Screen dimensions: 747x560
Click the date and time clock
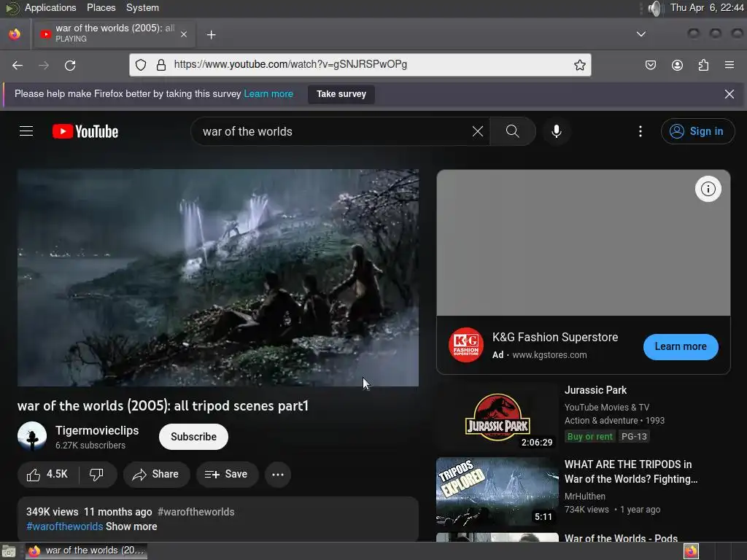pyautogui.click(x=706, y=7)
